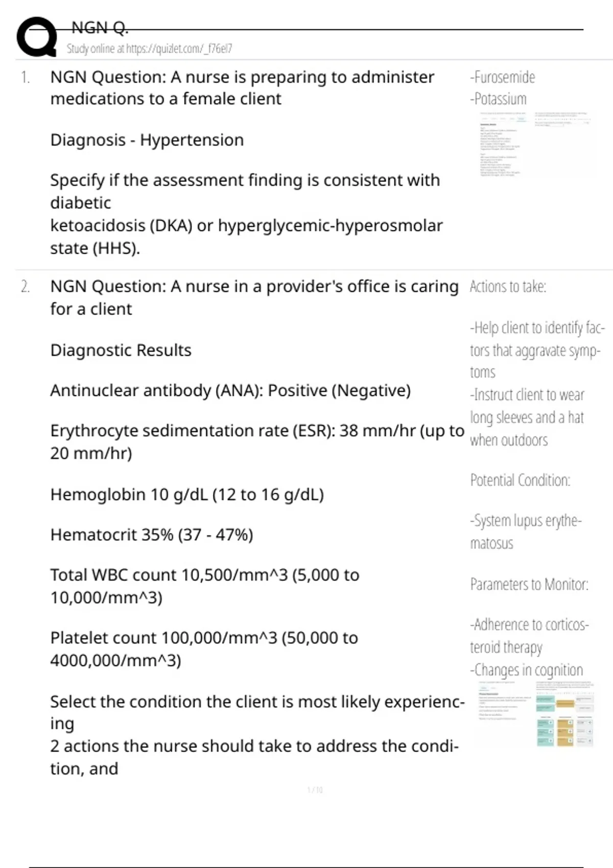
Task: Select question number 1 marker
Action: 25,78
